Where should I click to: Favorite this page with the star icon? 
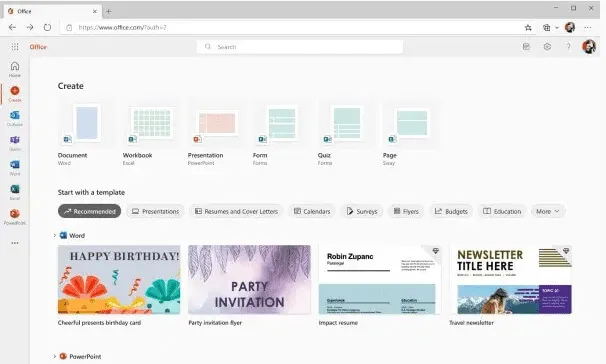[x=528, y=27]
